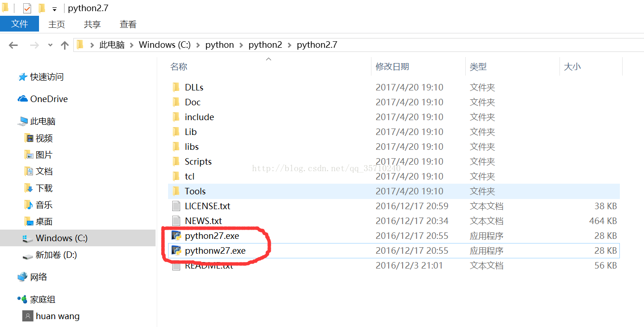Viewport: 644px width, 327px height.
Task: Open the quick access toolbar customize dropdown
Action: (54, 9)
